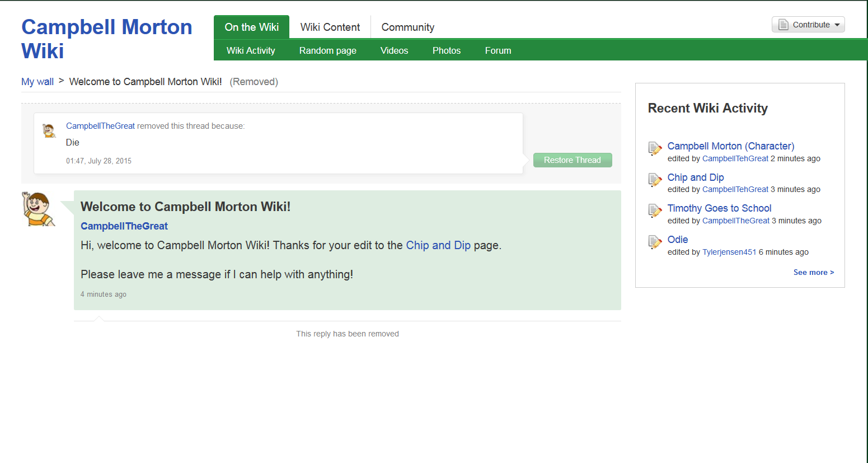Open the On the Wiki tab
The image size is (868, 463).
252,27
